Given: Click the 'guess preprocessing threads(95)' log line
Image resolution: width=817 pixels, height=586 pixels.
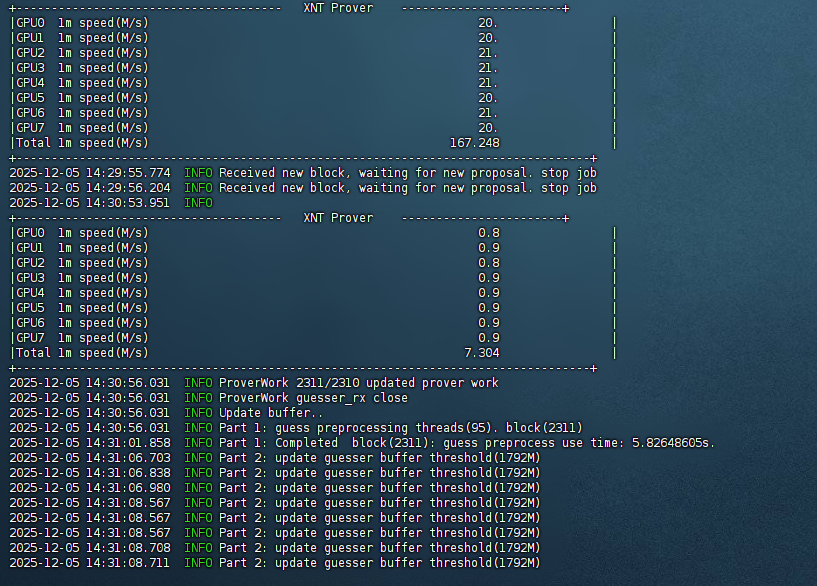Looking at the screenshot, I should pos(400,428).
